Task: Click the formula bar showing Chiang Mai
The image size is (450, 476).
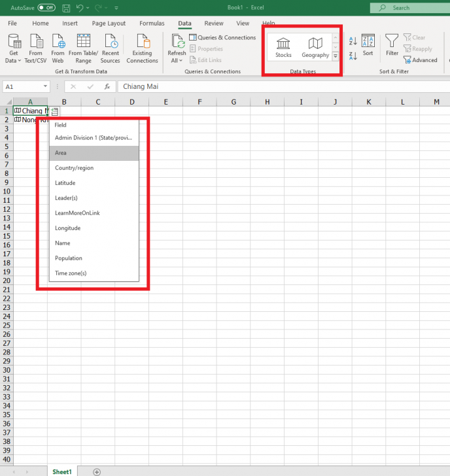Action: [284, 87]
